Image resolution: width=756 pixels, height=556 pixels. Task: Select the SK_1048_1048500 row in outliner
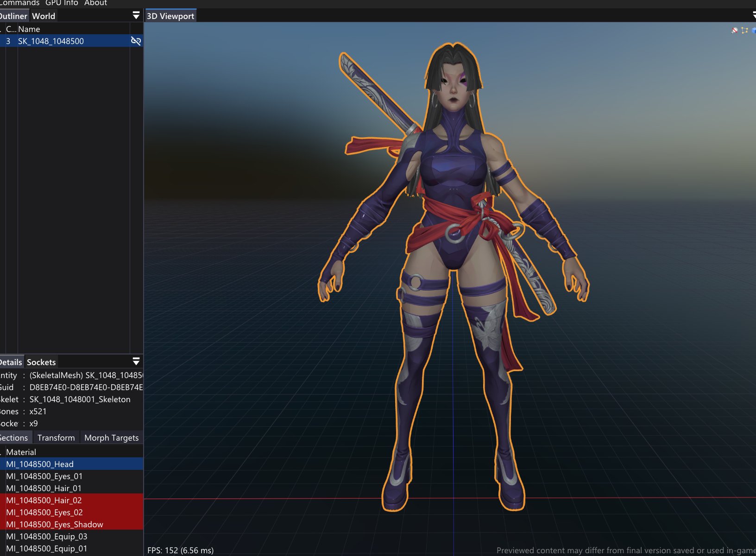(51, 41)
